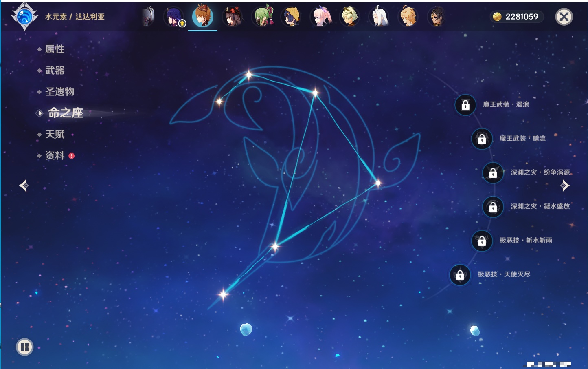
Task: Select the yellow-hooded character portrait
Action: click(x=291, y=17)
